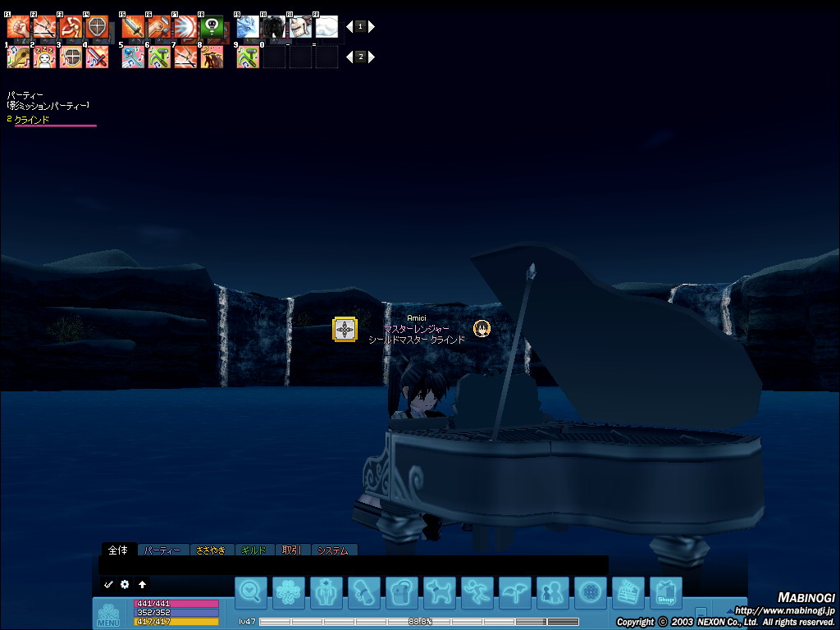Open chat settings gear icon
The image size is (840, 630).
125,584
